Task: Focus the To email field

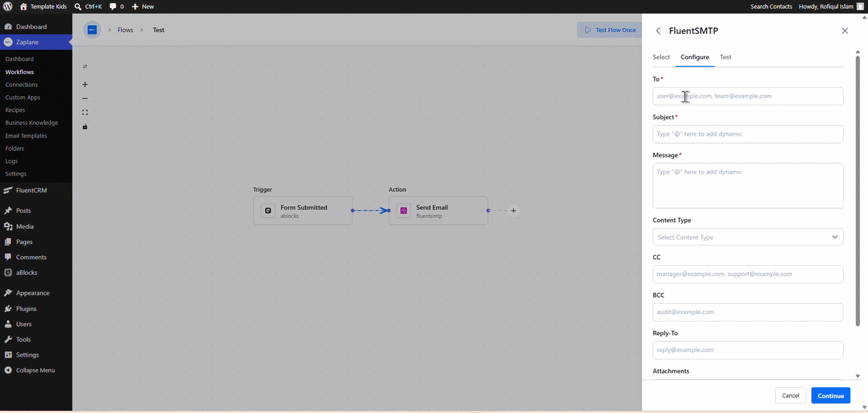Action: coord(748,96)
